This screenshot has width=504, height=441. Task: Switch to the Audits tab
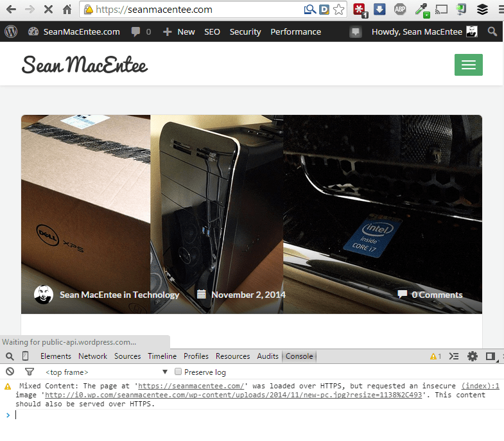click(268, 356)
